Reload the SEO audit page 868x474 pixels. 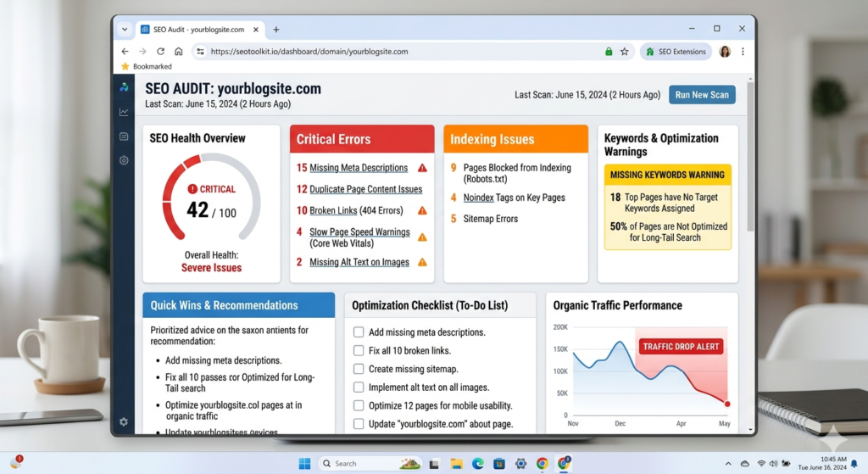[x=160, y=52]
